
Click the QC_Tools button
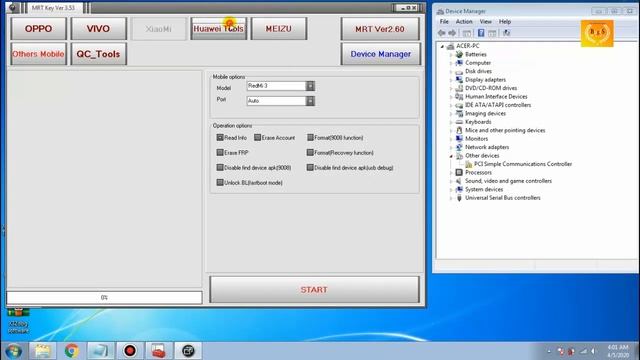98,54
